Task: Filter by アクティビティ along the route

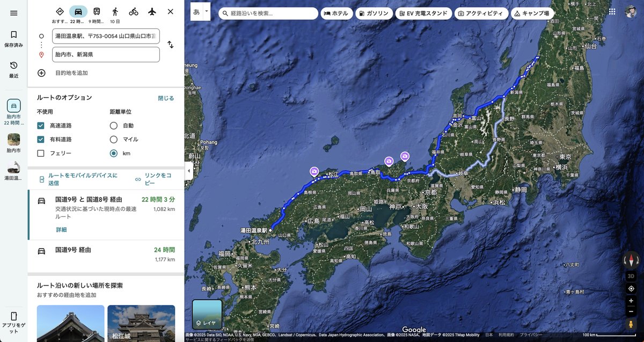Action: click(481, 13)
